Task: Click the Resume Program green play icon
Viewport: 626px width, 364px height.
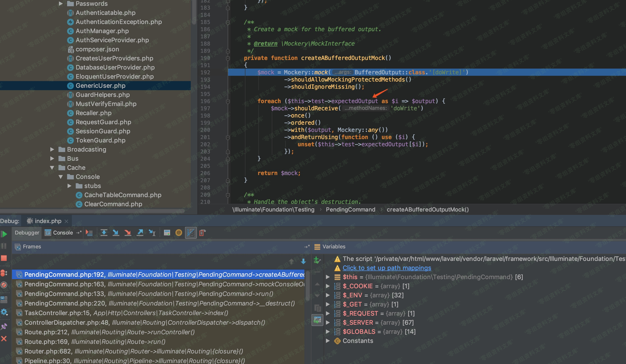Action: pos(4,234)
